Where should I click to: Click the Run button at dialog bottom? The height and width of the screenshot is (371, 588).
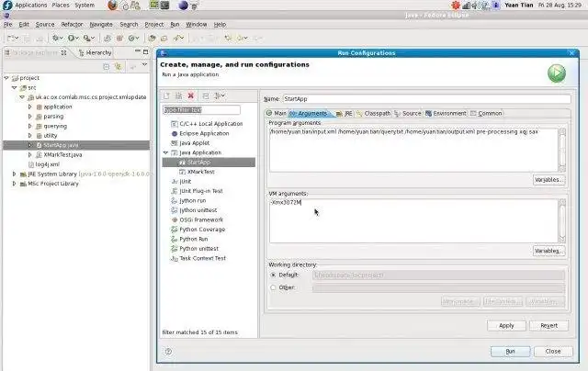[x=510, y=351]
